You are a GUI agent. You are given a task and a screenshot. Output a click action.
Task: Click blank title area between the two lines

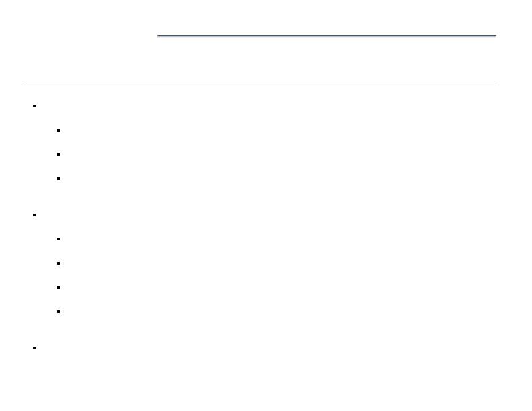click(x=260, y=60)
